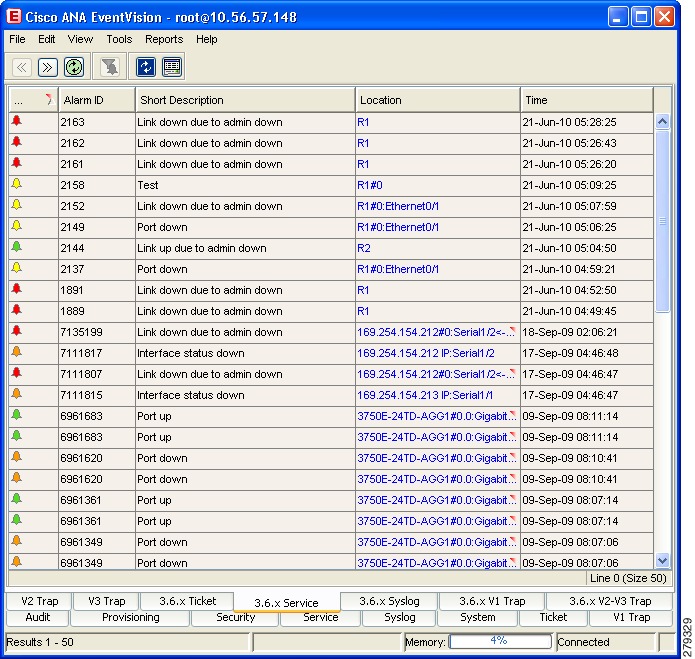Sort by the Location column header

tap(437, 100)
